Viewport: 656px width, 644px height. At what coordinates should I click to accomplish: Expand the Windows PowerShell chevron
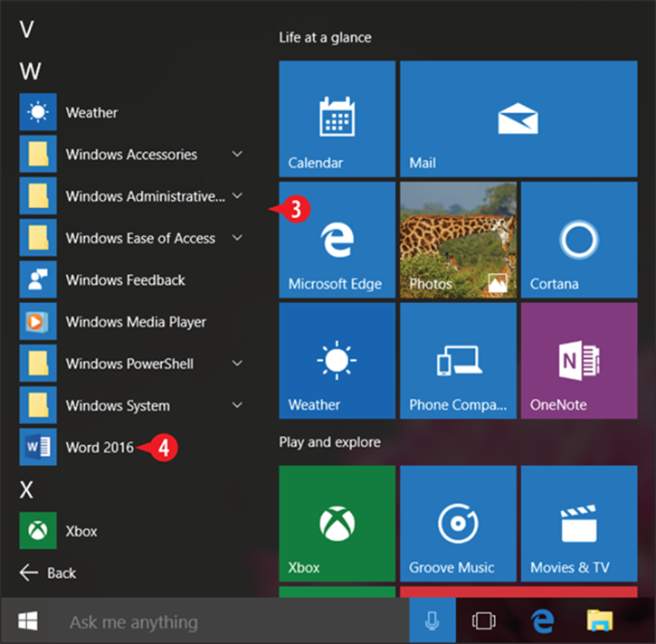(x=237, y=363)
